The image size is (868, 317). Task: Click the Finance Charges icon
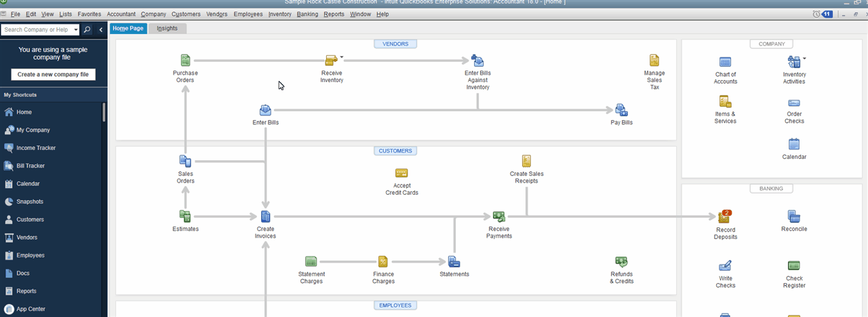[383, 261]
